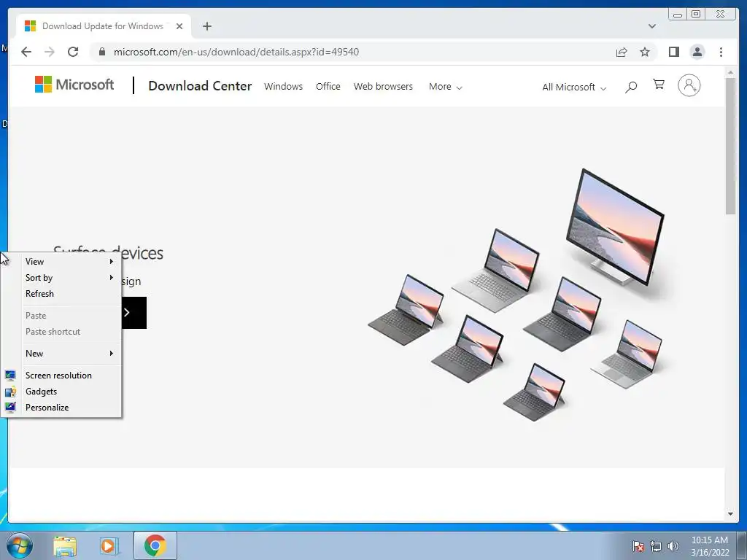Image resolution: width=747 pixels, height=560 pixels.
Task: Click the Chrome taskbar icon
Action: (155, 545)
